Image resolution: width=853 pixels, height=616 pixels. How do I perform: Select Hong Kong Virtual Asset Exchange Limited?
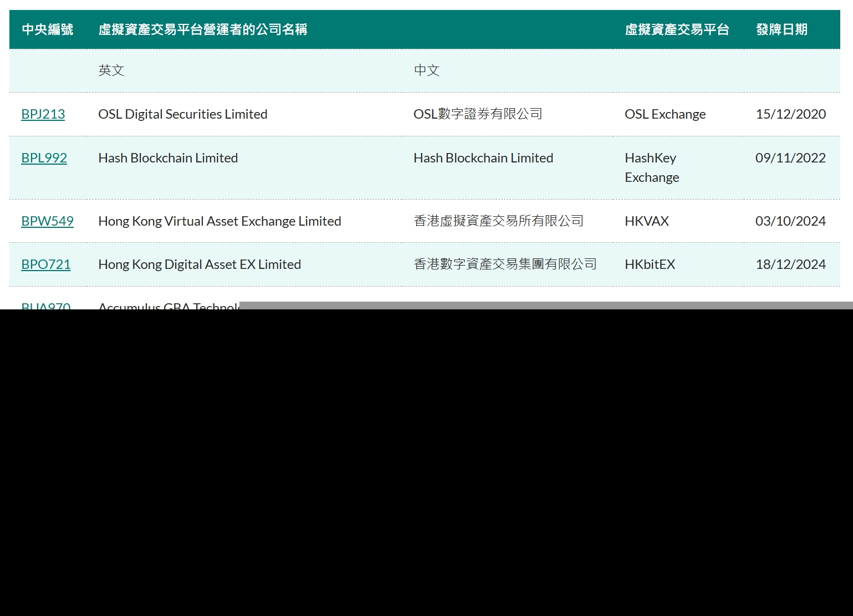pos(219,221)
